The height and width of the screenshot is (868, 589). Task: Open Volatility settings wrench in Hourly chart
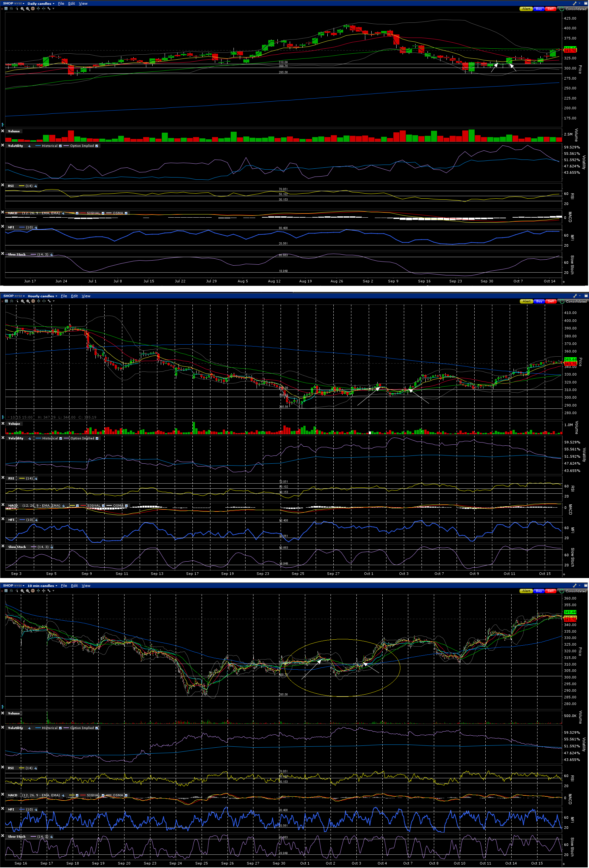coord(29,438)
